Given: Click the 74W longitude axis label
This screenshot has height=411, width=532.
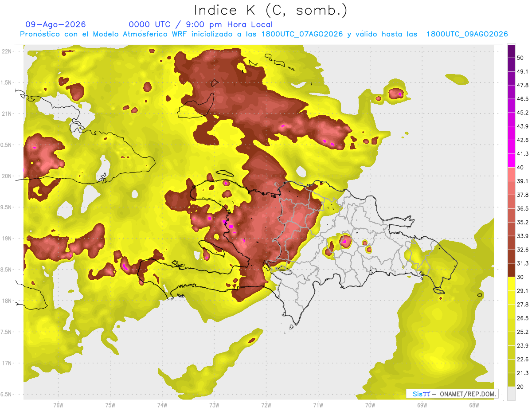Looking at the screenshot, I should coord(162,405).
